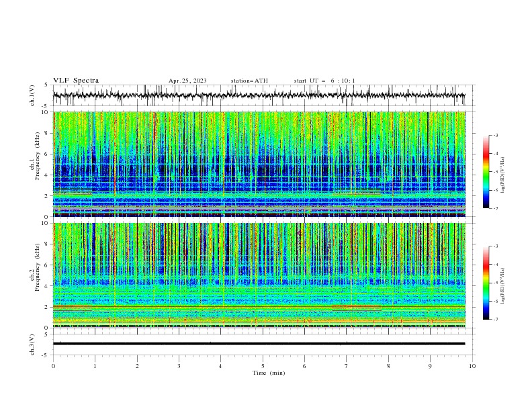The height and width of the screenshot is (411, 532).
Task: Click the "-5" label on ch.2 color bar
Action: tap(495, 283)
